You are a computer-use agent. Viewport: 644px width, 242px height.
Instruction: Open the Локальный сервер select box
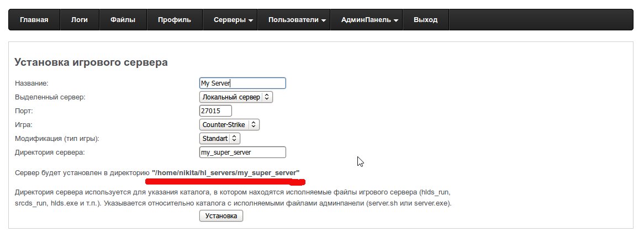tap(236, 97)
